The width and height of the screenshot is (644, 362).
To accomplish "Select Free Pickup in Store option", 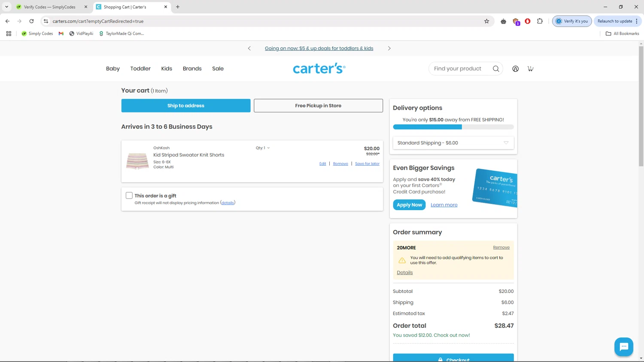I will (318, 106).
